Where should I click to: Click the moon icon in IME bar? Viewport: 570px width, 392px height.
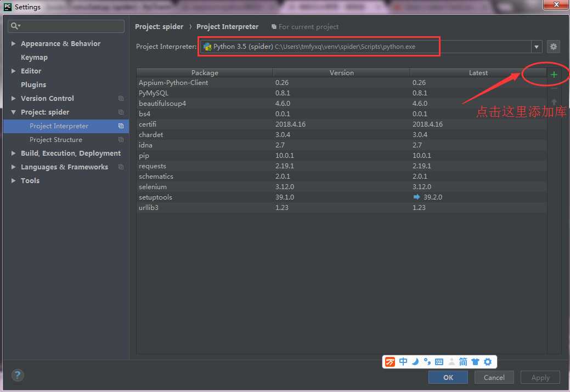[x=415, y=361]
